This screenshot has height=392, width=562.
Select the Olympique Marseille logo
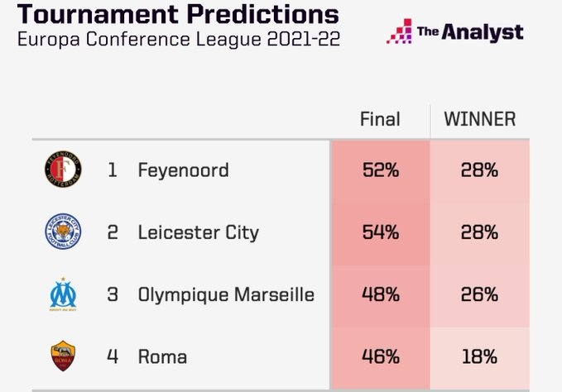63,294
